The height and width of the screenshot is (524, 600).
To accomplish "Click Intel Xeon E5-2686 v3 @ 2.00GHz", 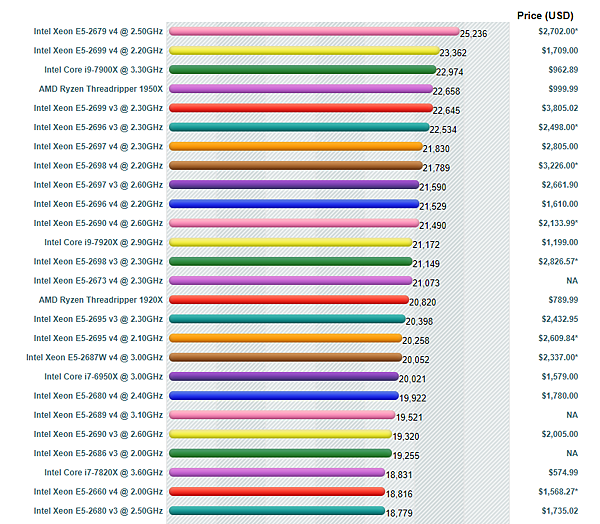I will coord(98,453).
